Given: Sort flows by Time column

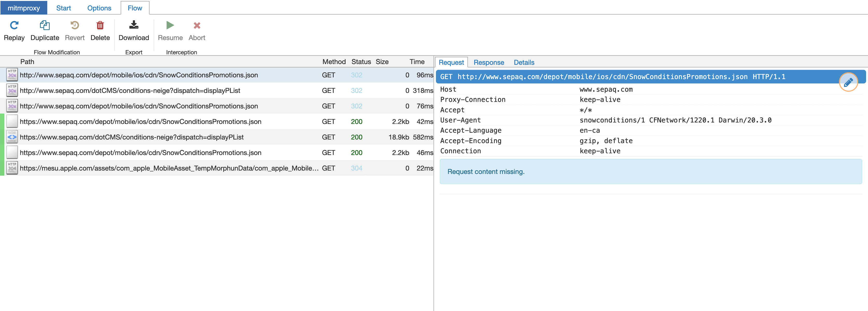Looking at the screenshot, I should pos(417,62).
